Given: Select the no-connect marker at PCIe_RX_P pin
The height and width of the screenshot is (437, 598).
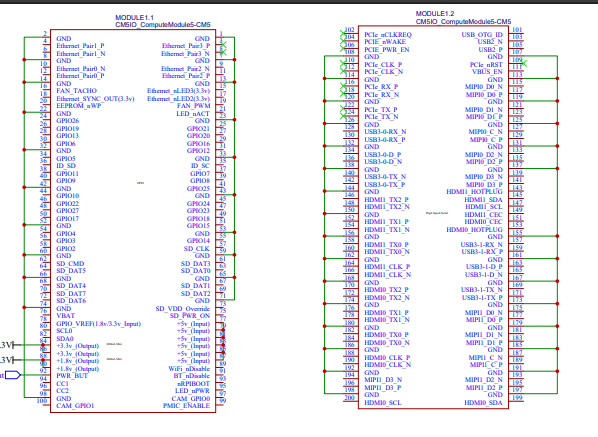Looking at the screenshot, I should [343, 87].
